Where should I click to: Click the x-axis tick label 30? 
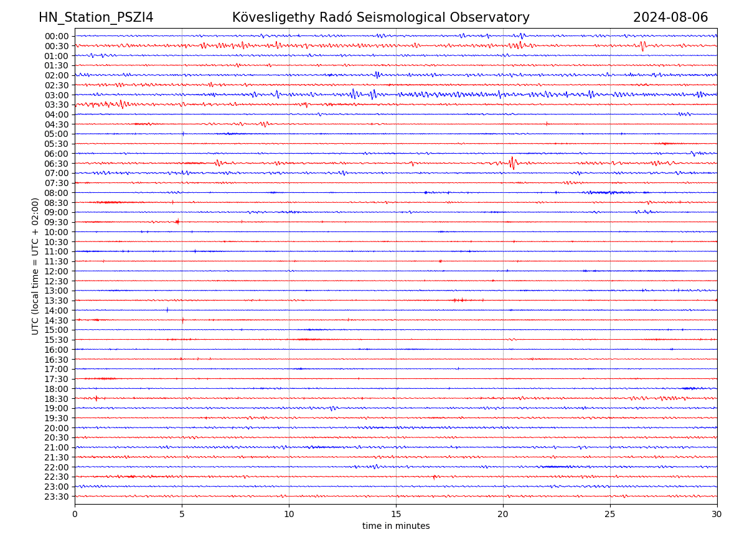(717, 515)
